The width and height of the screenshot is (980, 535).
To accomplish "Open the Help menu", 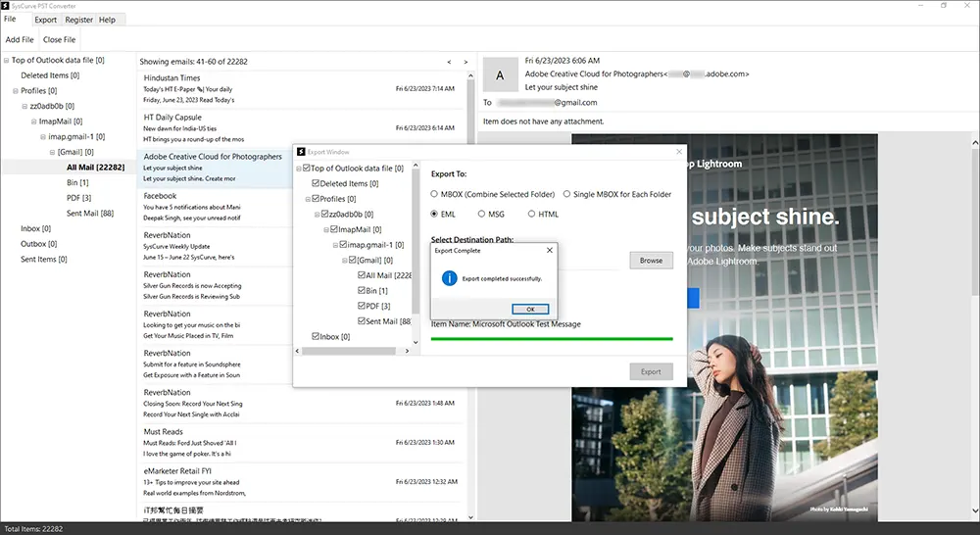I will [107, 20].
